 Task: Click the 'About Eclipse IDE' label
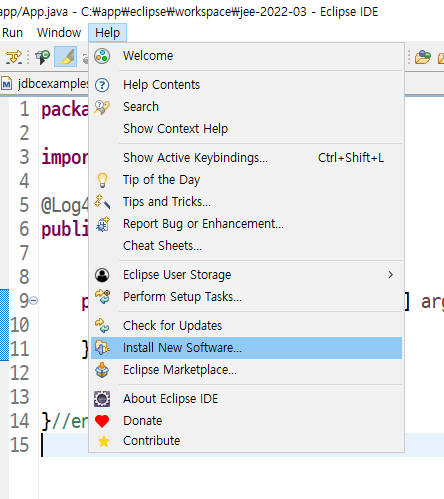tap(171, 399)
